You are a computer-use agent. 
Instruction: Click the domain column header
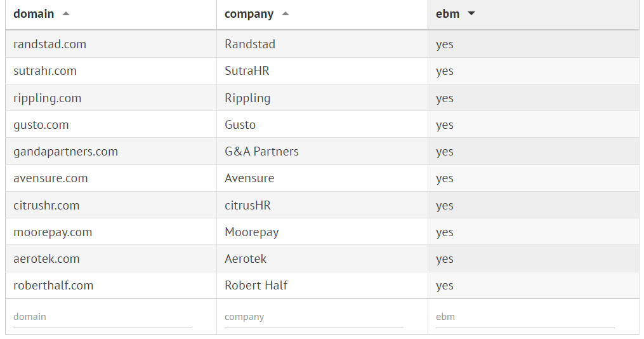tap(34, 14)
